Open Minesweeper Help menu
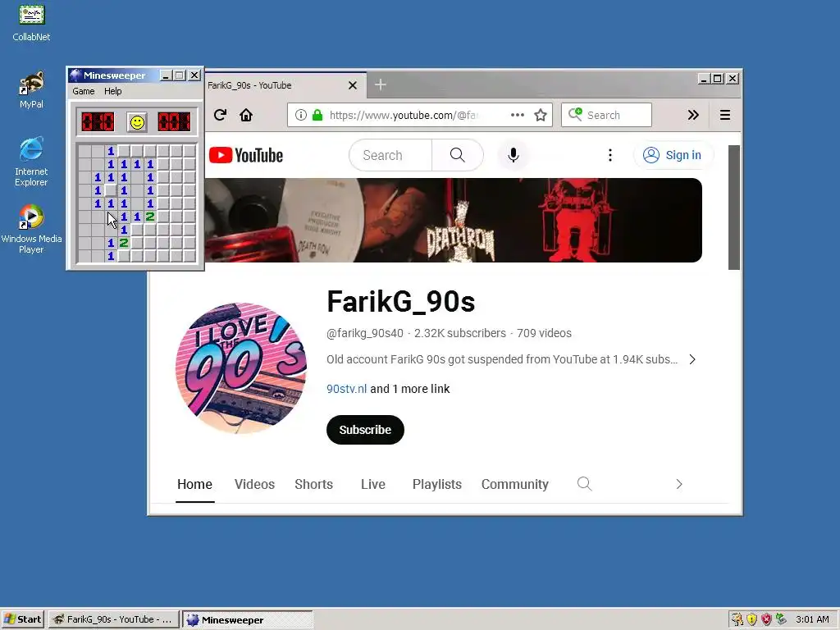This screenshot has width=840, height=630. point(112,91)
